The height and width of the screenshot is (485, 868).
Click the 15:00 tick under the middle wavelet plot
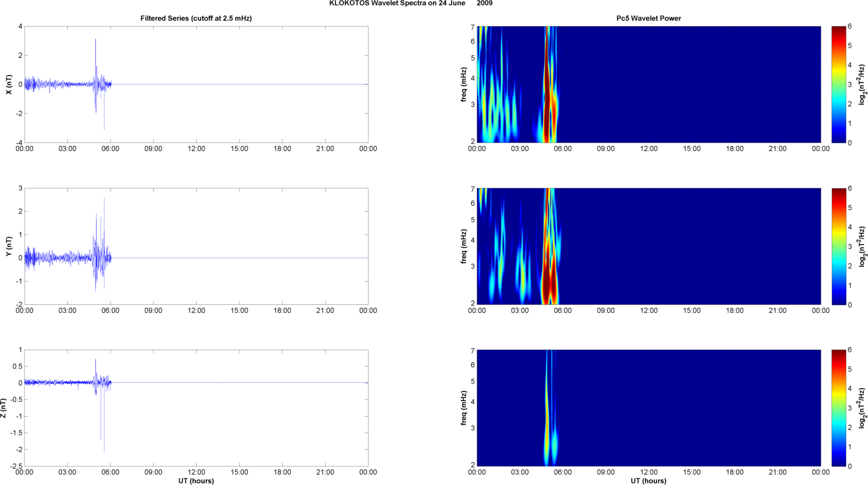click(x=692, y=311)
